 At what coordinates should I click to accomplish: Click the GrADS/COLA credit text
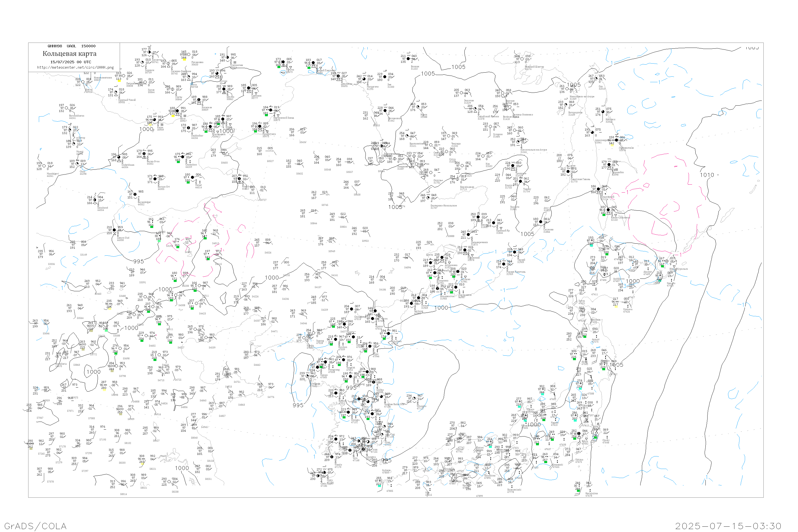pyautogui.click(x=35, y=526)
